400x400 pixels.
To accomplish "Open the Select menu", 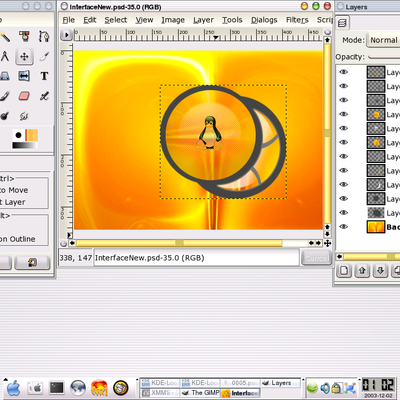I will (x=116, y=20).
